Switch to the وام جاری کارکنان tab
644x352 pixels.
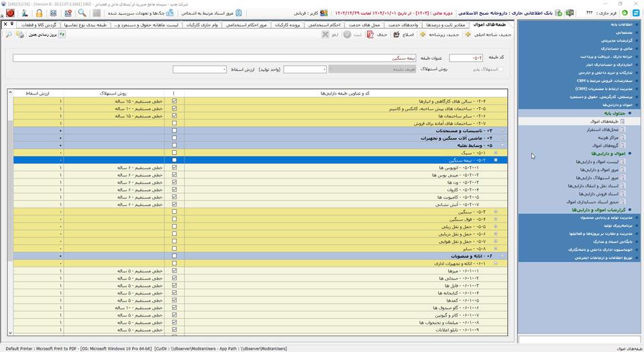(202, 25)
